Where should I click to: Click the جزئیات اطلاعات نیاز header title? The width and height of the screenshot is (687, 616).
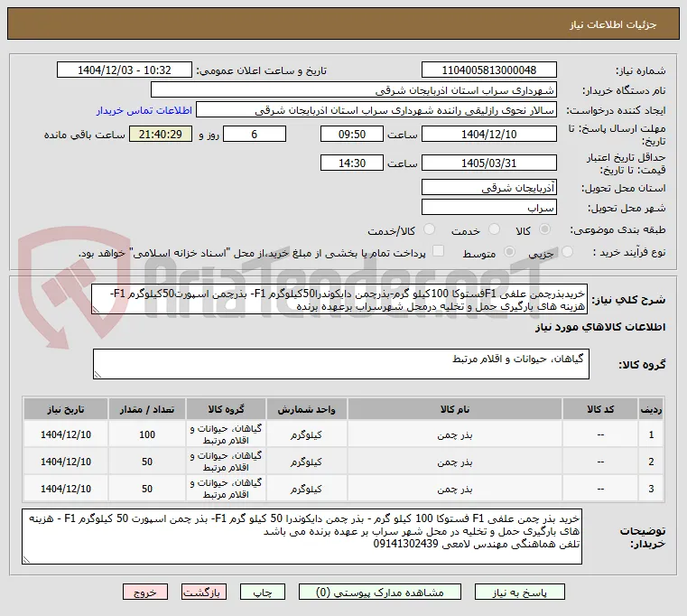[613, 24]
